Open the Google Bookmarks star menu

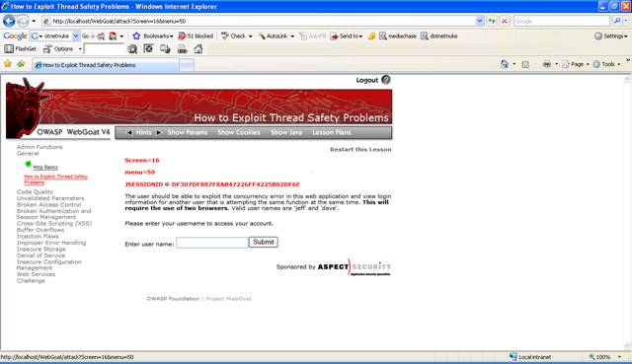(152, 36)
